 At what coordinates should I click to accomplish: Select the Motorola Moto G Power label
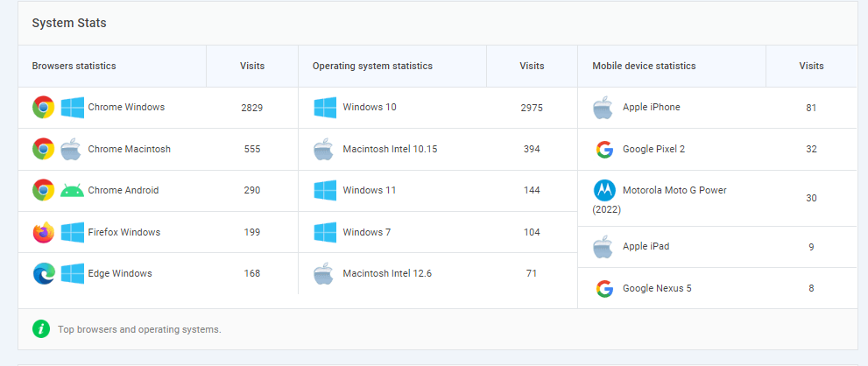coord(674,191)
